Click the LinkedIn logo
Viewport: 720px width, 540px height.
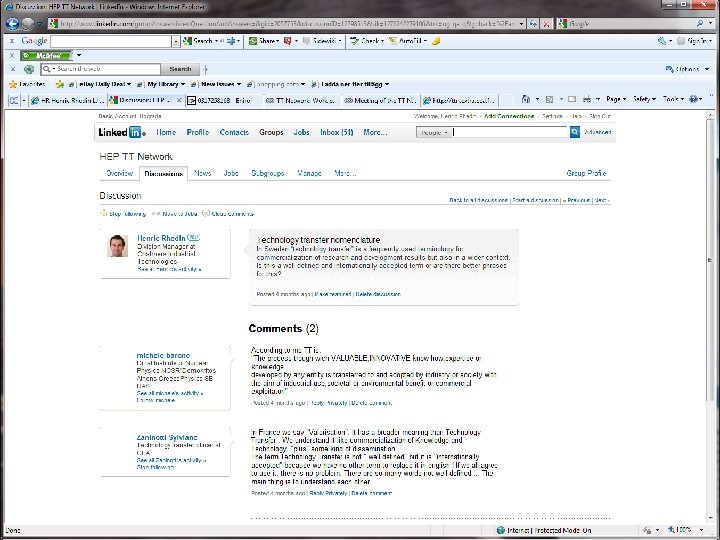click(x=122, y=132)
